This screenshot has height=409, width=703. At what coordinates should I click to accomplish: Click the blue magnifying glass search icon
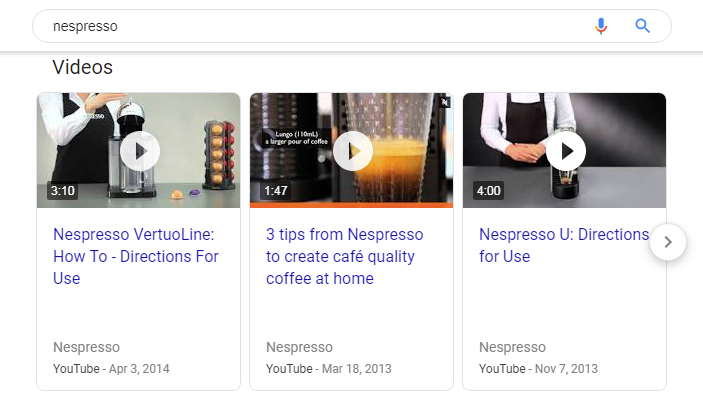pyautogui.click(x=643, y=26)
